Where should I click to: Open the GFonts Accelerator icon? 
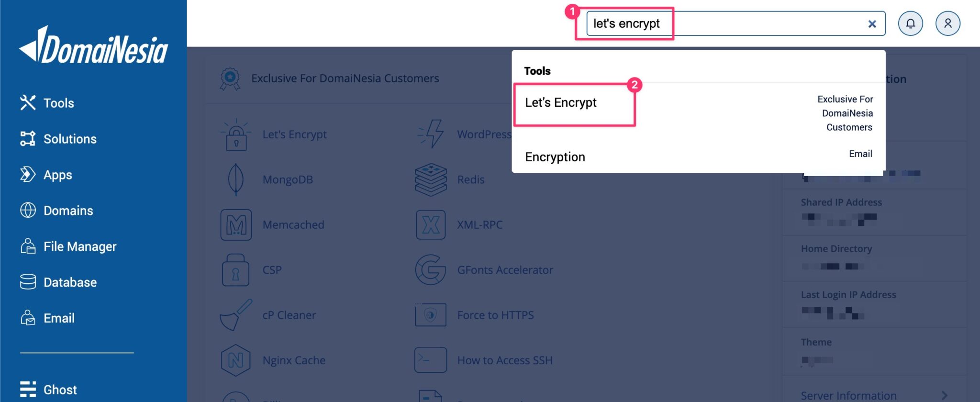[430, 269]
